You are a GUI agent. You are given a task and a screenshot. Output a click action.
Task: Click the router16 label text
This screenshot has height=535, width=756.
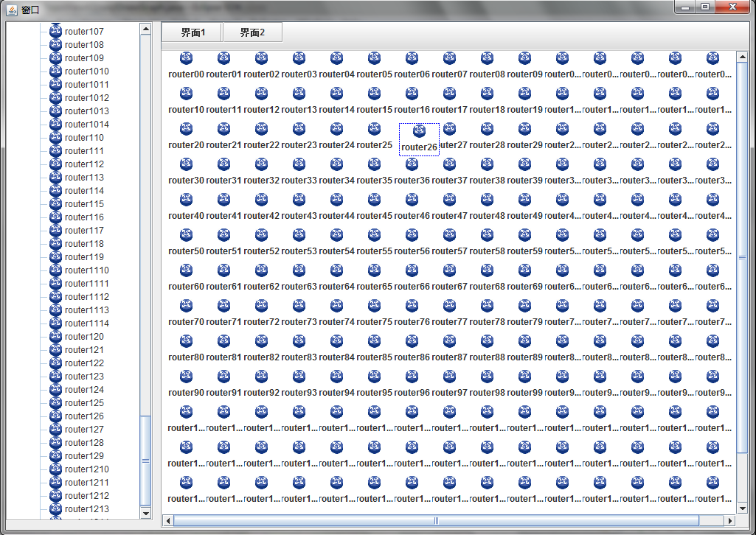(412, 110)
